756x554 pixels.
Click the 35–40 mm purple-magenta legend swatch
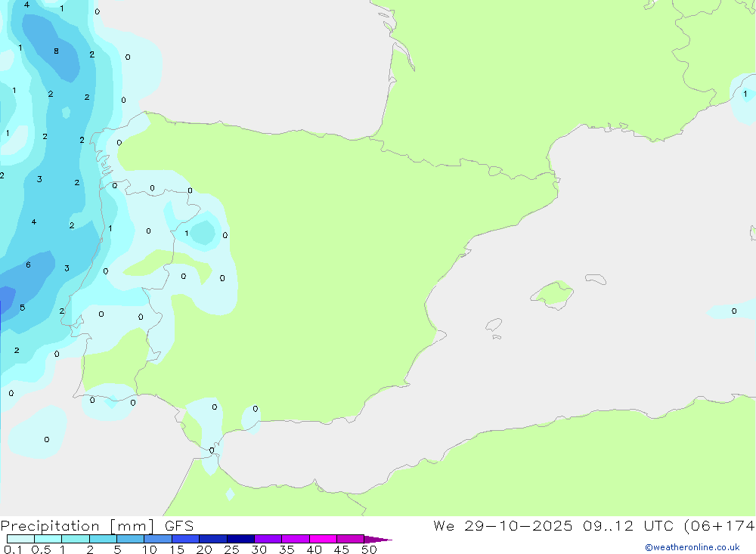[295, 539]
